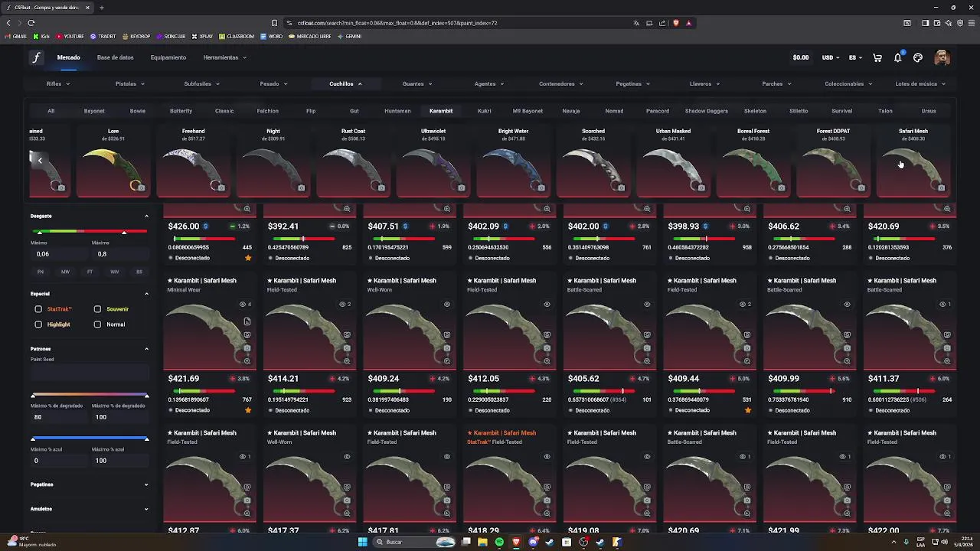Open Spotify from the taskbar
Image resolution: width=980 pixels, height=551 pixels.
pos(499,542)
